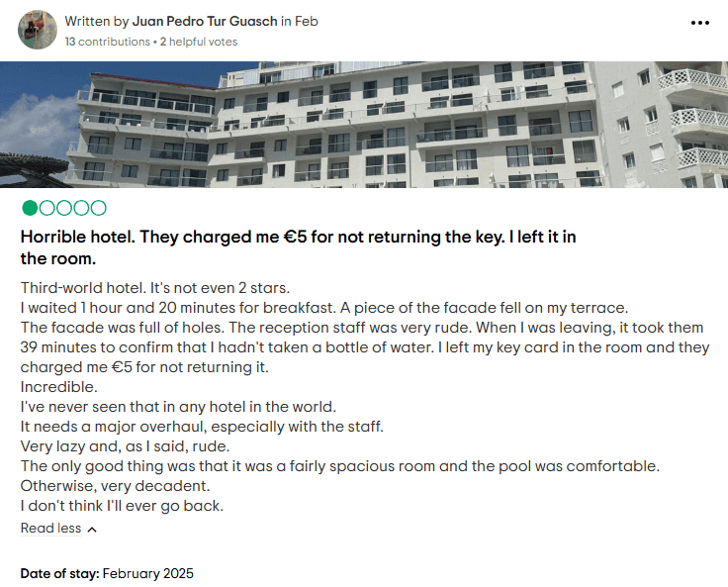This screenshot has height=587, width=728.
Task: Click the fourth empty rating bubble
Action: [x=80, y=208]
